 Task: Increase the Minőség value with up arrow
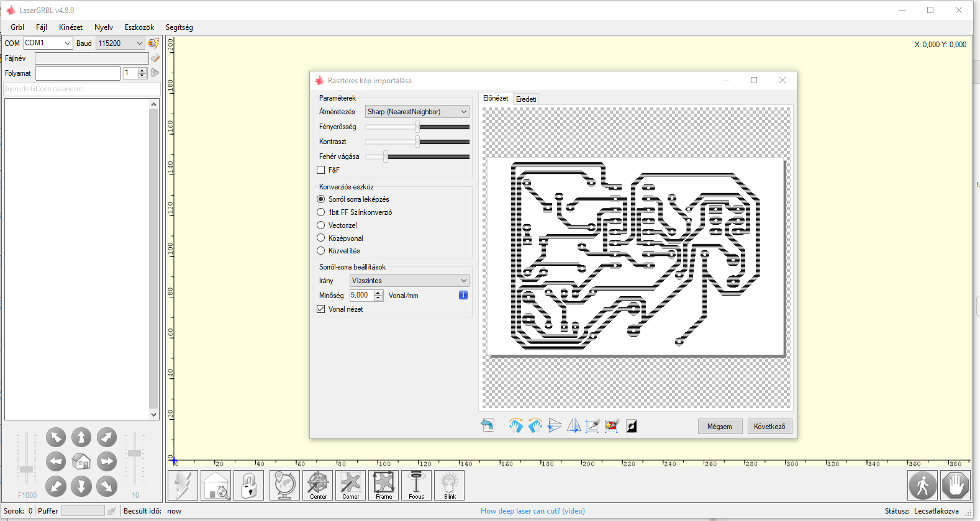(378, 292)
